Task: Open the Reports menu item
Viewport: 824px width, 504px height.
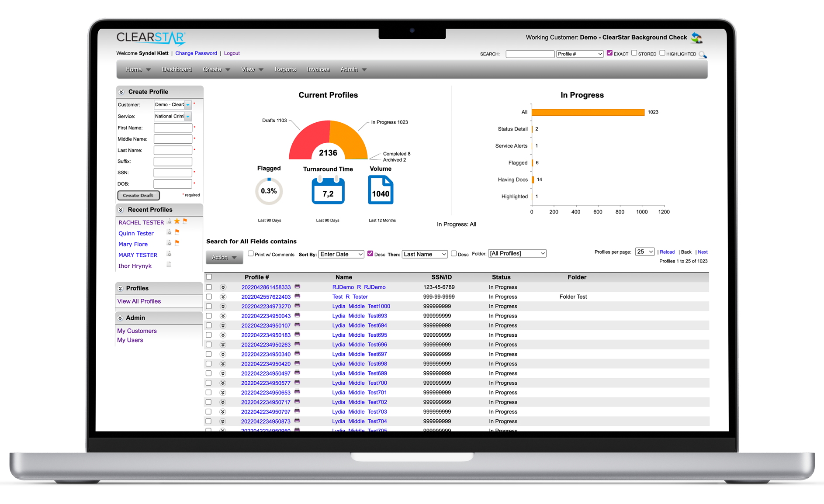Action: (x=285, y=69)
